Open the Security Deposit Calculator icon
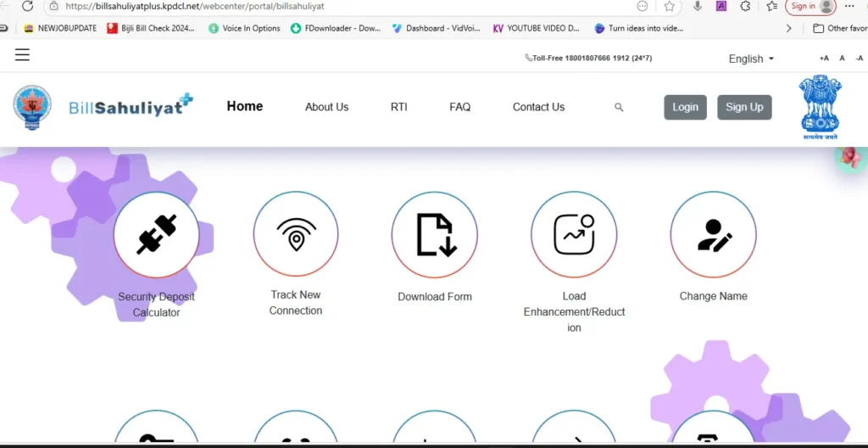This screenshot has width=868, height=448. [156, 235]
